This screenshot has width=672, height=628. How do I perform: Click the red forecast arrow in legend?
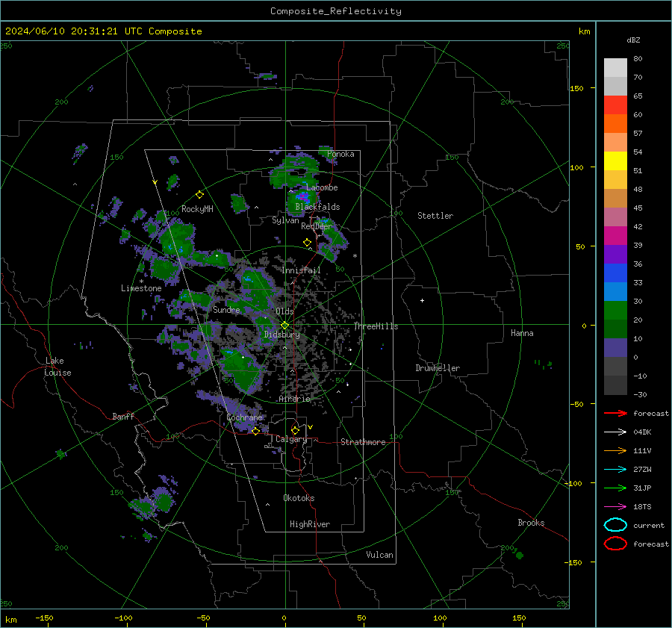(x=615, y=413)
